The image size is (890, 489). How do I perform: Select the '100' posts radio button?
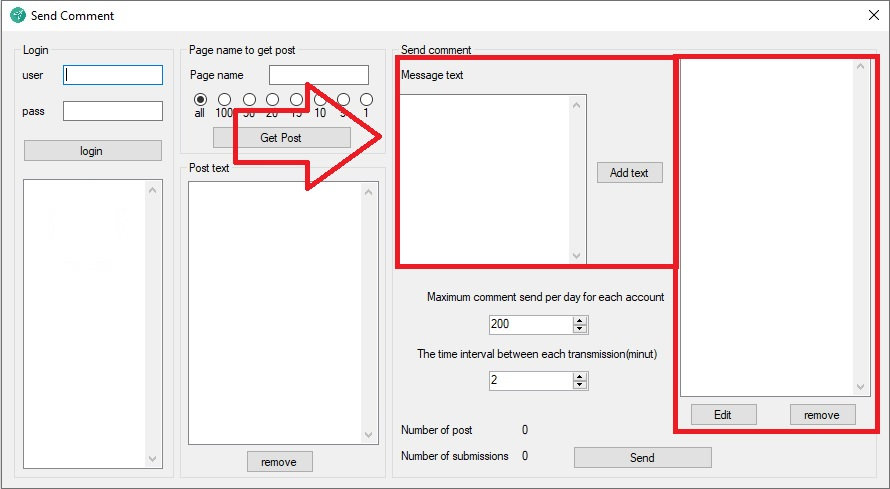(224, 99)
